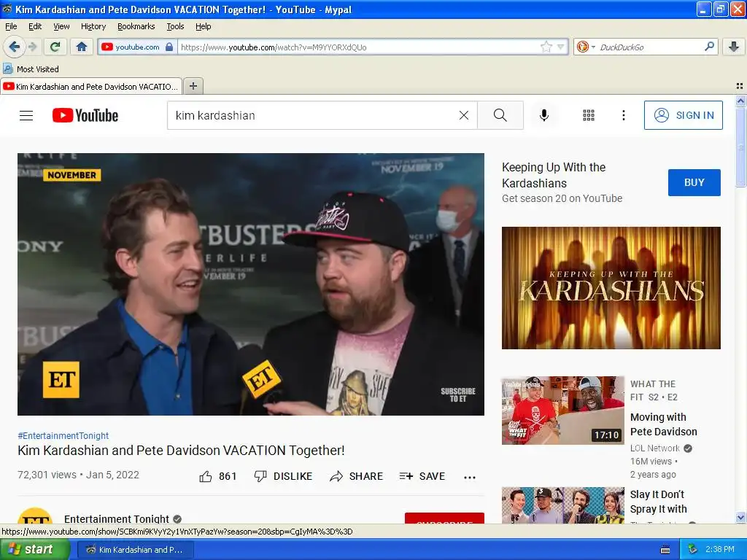Image resolution: width=747 pixels, height=560 pixels.
Task: Open the URL history dropdown arrow
Action: 561,47
